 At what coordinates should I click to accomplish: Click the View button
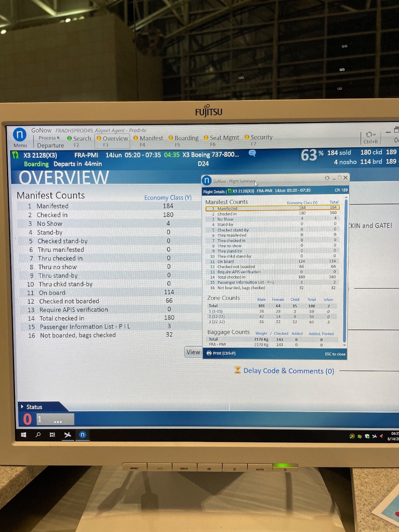click(193, 352)
